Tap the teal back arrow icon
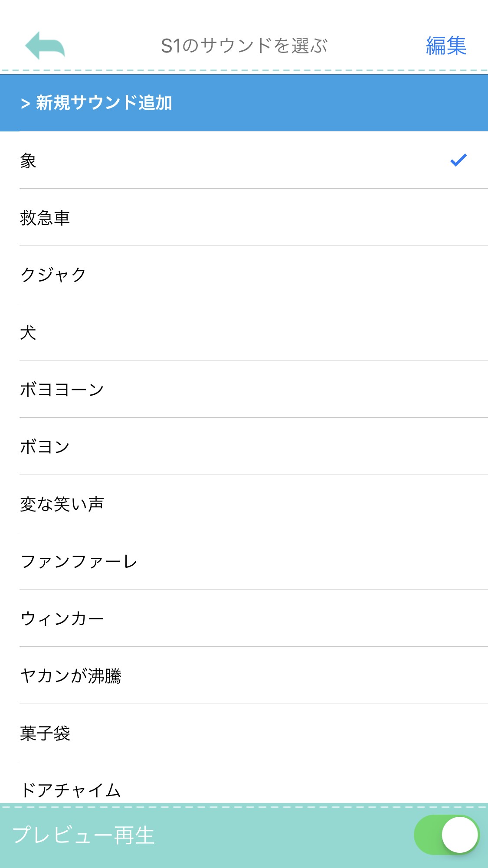488x868 pixels. [x=45, y=45]
